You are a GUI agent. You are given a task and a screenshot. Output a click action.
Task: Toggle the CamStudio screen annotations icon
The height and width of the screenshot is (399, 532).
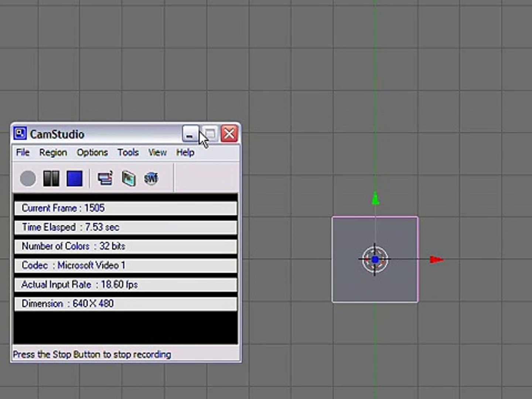105,178
